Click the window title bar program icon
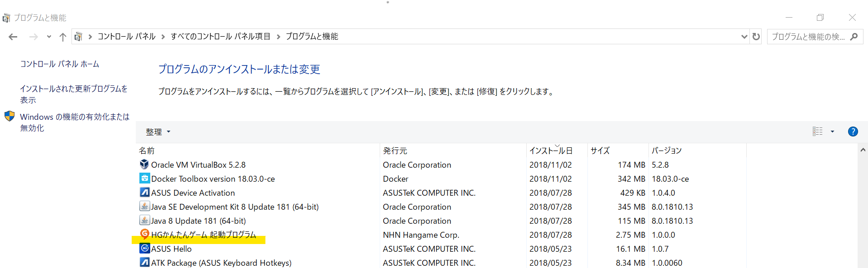Image resolution: width=868 pixels, height=268 pixels. pos(6,18)
